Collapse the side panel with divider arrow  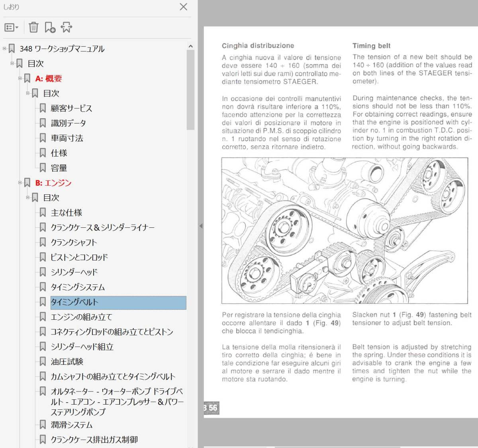tap(201, 226)
